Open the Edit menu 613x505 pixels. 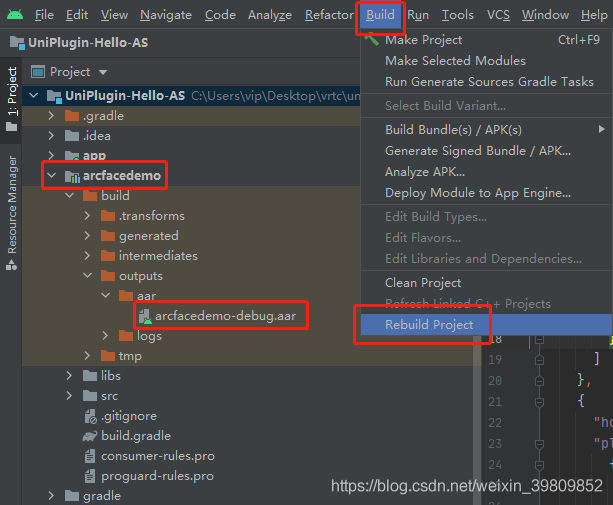[77, 15]
